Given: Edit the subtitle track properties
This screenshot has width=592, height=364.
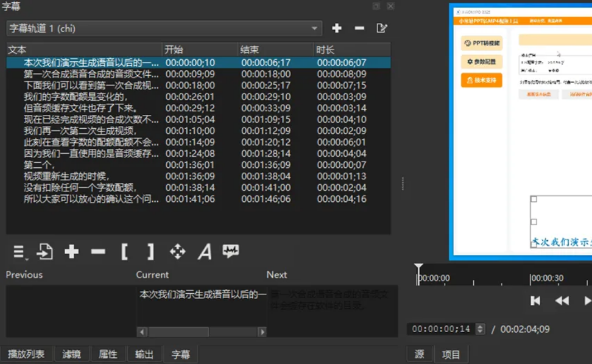Looking at the screenshot, I should coord(382,28).
